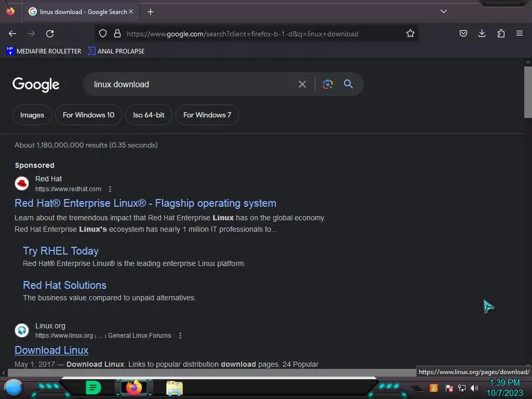Open the Firefox hamburger application menu
The image size is (532, 399).
(519, 33)
